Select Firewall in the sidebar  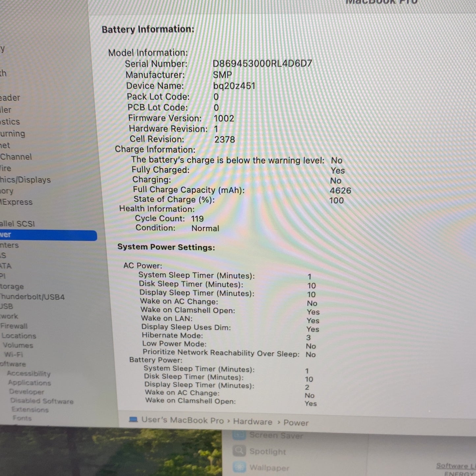14,326
